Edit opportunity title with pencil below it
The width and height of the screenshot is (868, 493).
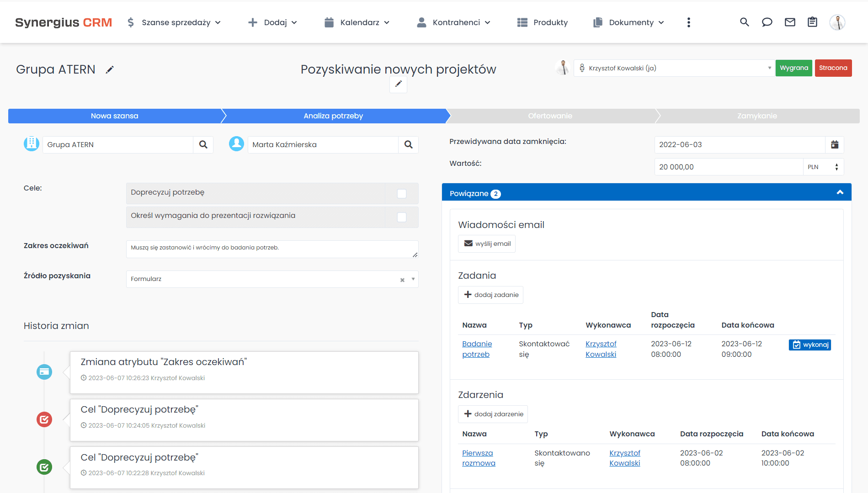[x=398, y=84]
